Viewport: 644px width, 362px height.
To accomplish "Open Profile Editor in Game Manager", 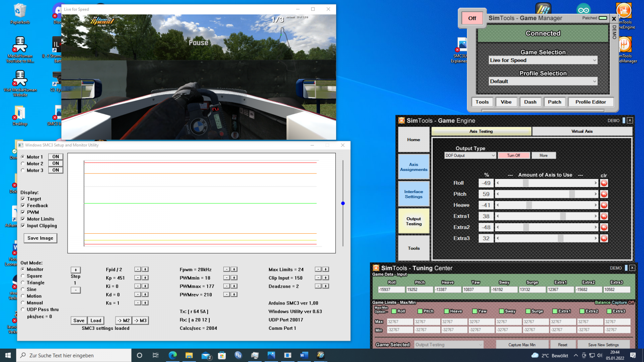I will click(590, 102).
